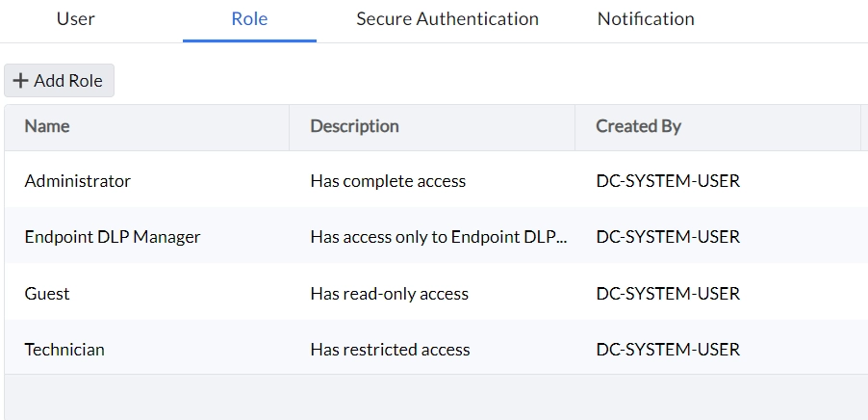This screenshot has width=868, height=420.
Task: Select the Role tab
Action: 249,19
